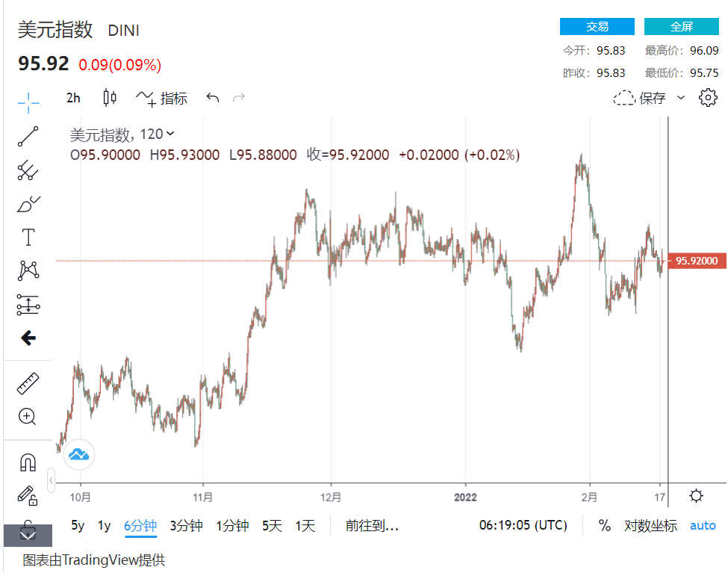Screen dimensions: 728x573
Task: Click the 全屏 fullscreen button
Action: (x=681, y=27)
